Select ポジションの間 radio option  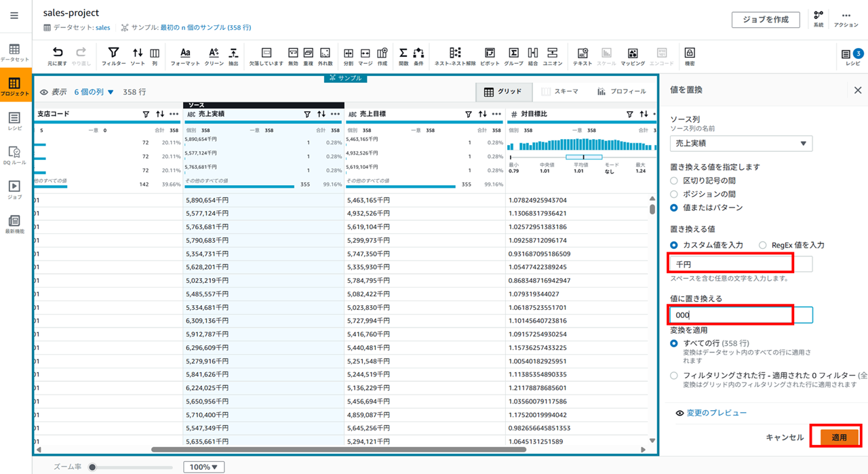pos(673,194)
